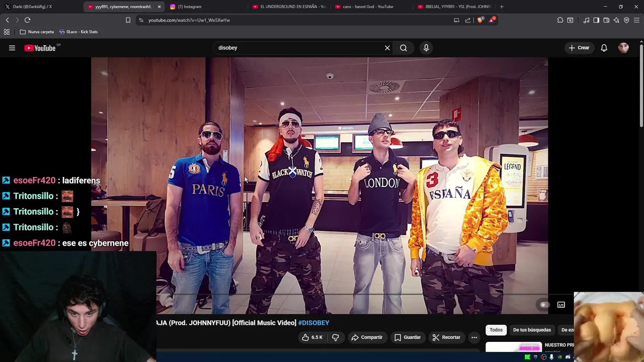Open the Crear create menu
644x362 pixels.
point(579,48)
